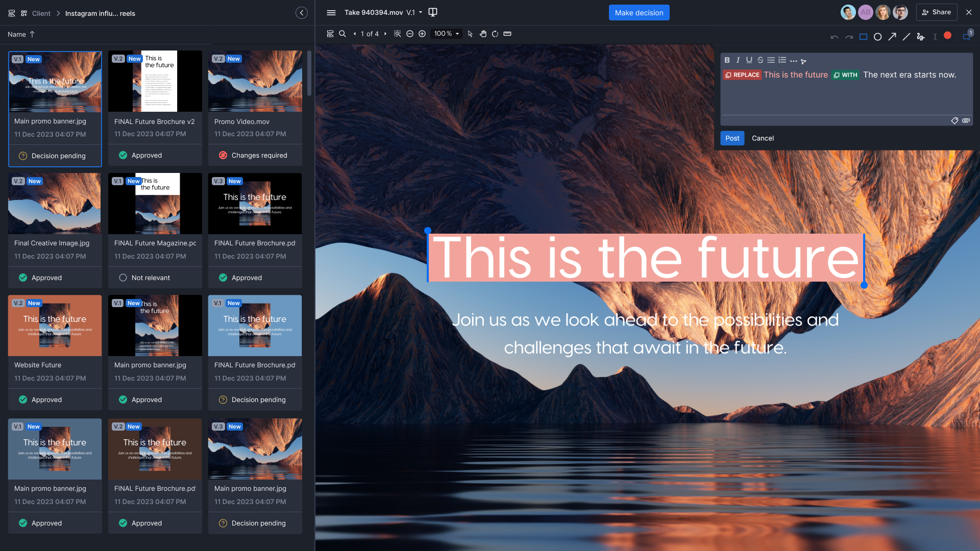Viewport: 980px width, 551px height.
Task: Activate the hand pan tool
Action: [x=483, y=34]
